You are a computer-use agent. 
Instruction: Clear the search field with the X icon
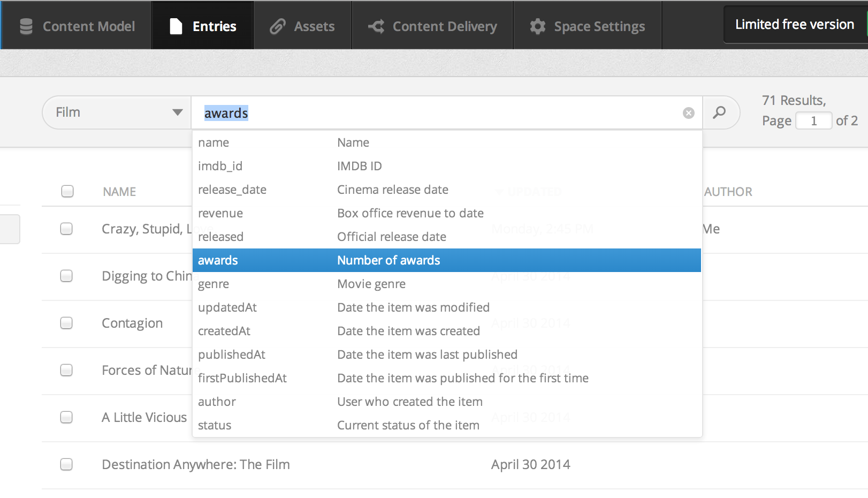click(x=689, y=113)
